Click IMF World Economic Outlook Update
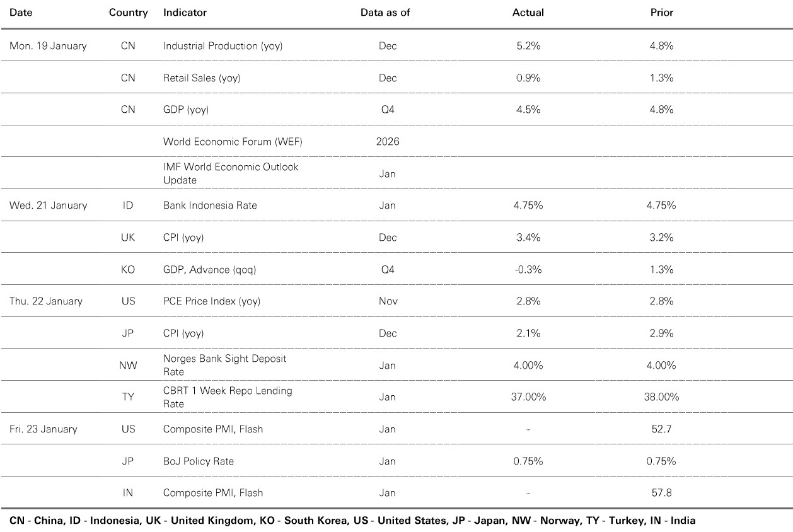Image resolution: width=793 pixels, height=532 pixels. coord(231,173)
